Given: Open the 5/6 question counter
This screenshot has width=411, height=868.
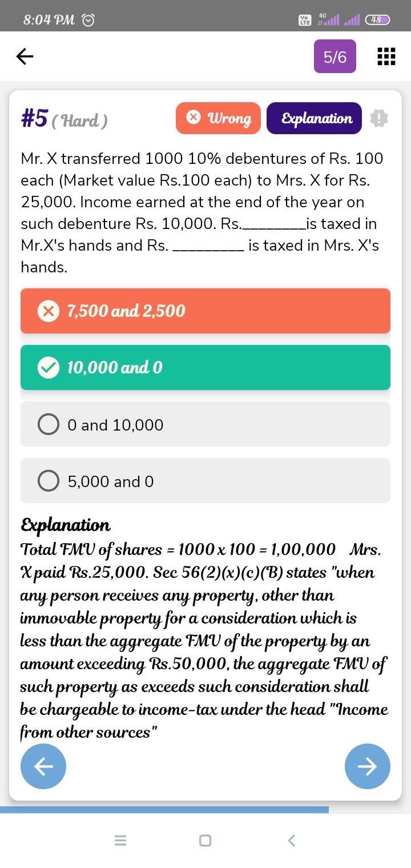Looking at the screenshot, I should pos(335,57).
